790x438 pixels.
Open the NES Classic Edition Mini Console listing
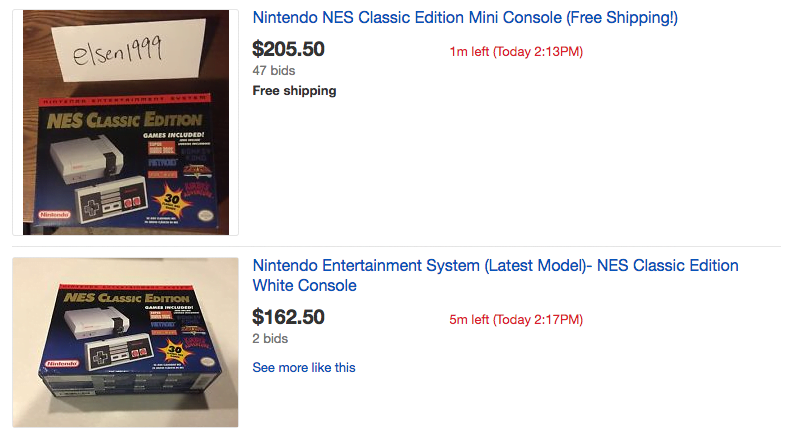(x=465, y=18)
